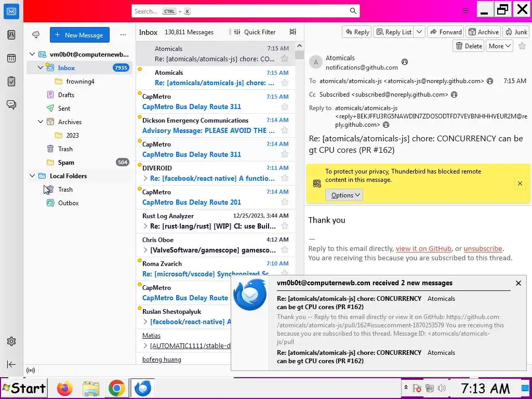Image resolution: width=532 pixels, height=399 pixels.
Task: Collapse the Local Folders tree
Action: (32, 176)
